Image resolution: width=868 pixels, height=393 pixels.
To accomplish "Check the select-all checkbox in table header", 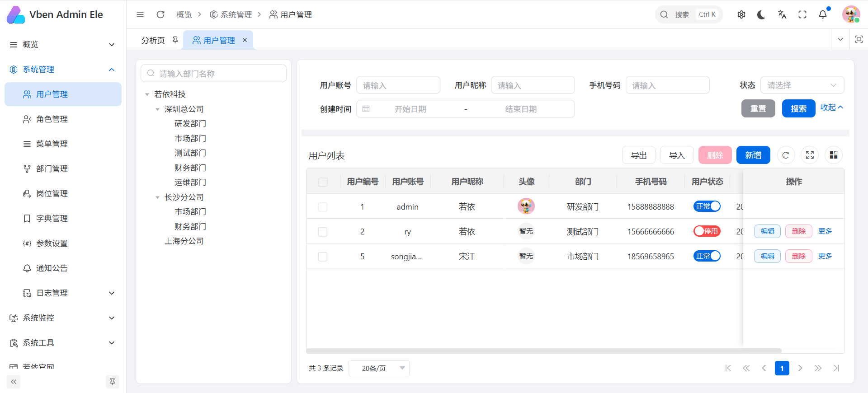I will tap(323, 182).
